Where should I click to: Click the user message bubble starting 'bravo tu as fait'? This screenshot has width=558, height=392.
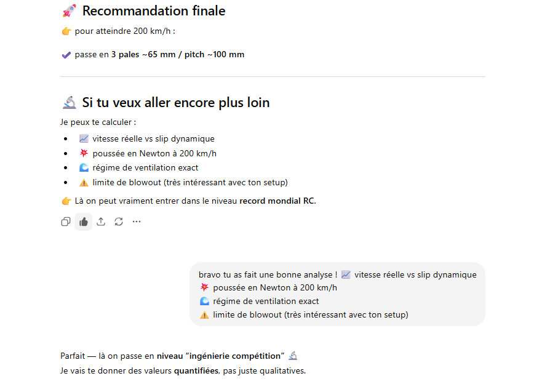tap(337, 294)
